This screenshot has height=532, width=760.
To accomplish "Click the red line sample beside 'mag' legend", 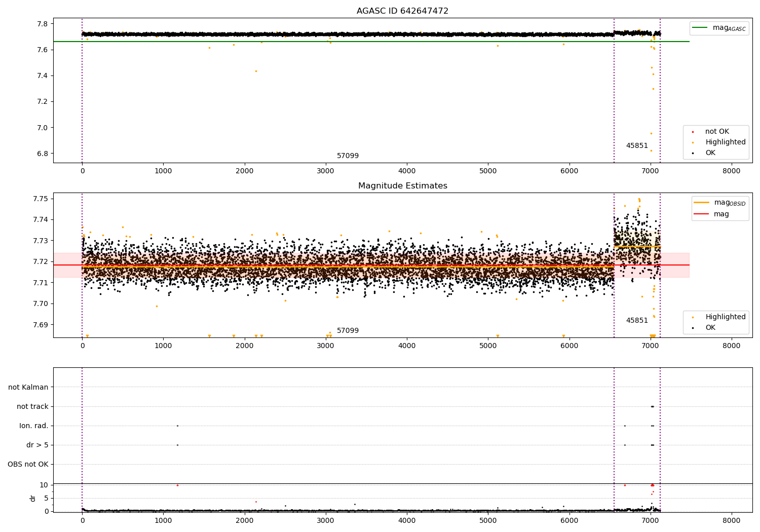I will pyautogui.click(x=702, y=214).
